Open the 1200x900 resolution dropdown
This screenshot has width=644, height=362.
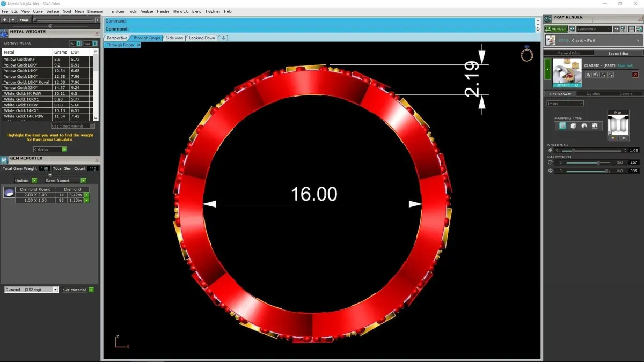[x=594, y=29]
